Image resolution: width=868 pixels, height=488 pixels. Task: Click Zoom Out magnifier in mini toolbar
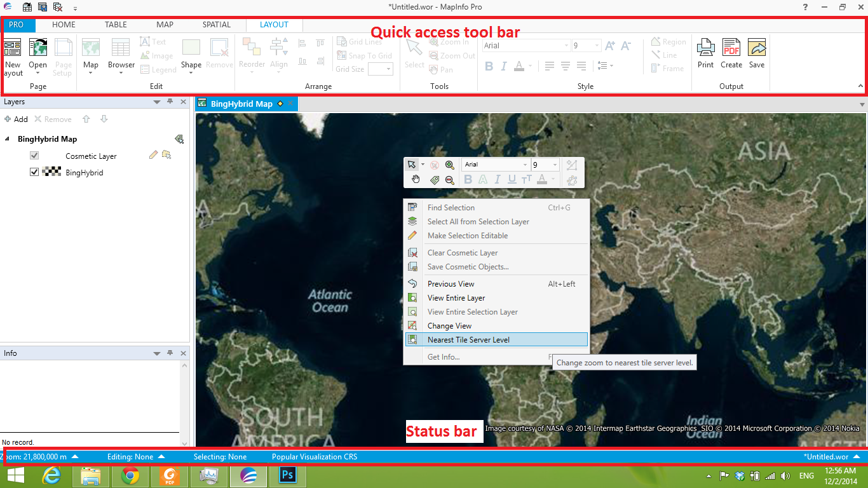click(x=450, y=180)
